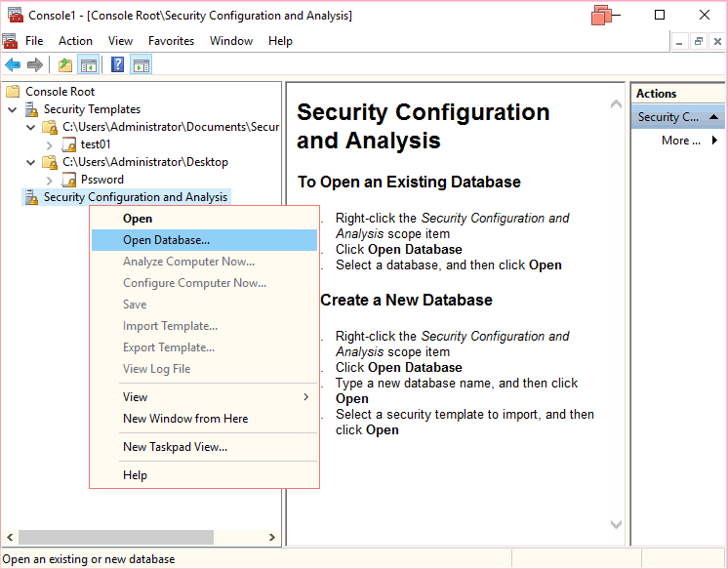Select the Security Templates tree label
Image resolution: width=728 pixels, height=569 pixels.
92,109
